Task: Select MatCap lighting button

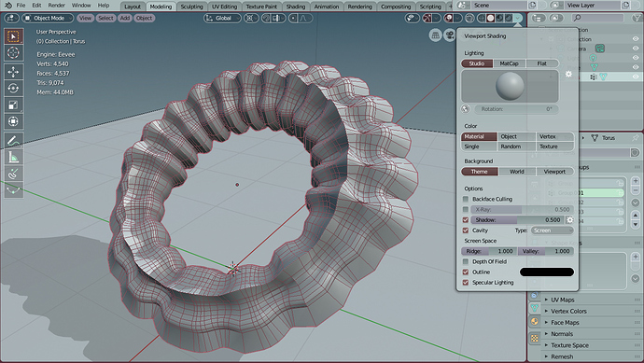Action: click(509, 63)
